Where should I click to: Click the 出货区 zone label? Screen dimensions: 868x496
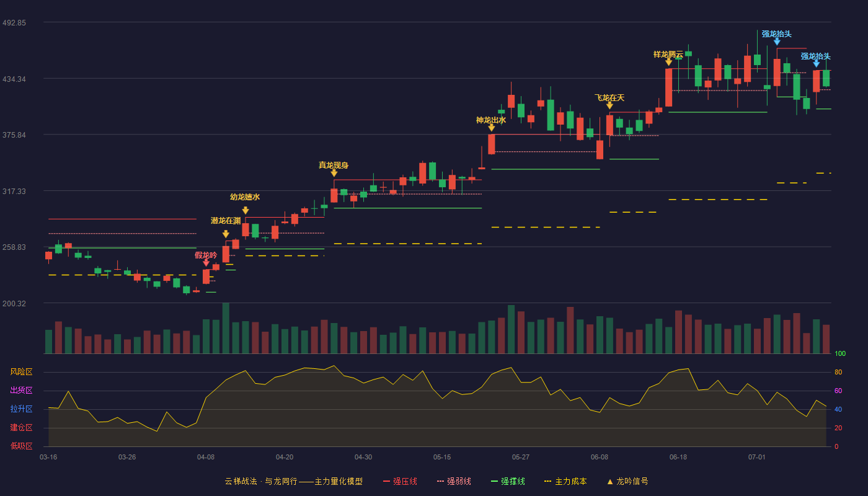[x=22, y=391]
